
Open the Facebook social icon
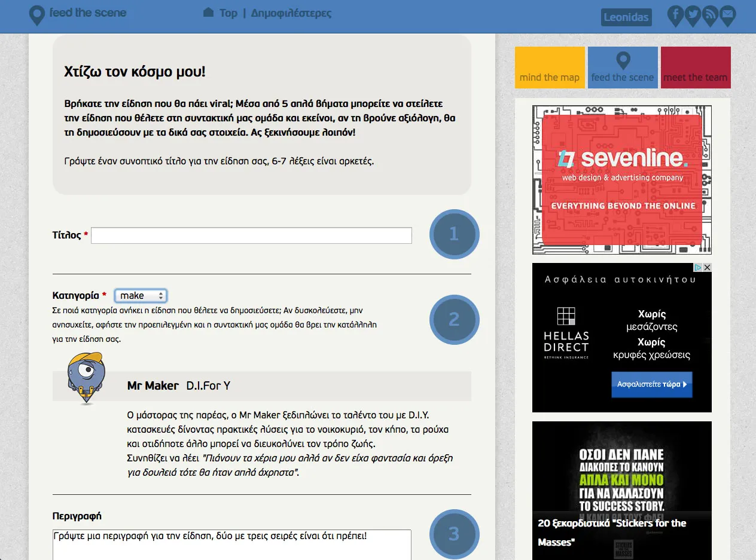coord(676,16)
